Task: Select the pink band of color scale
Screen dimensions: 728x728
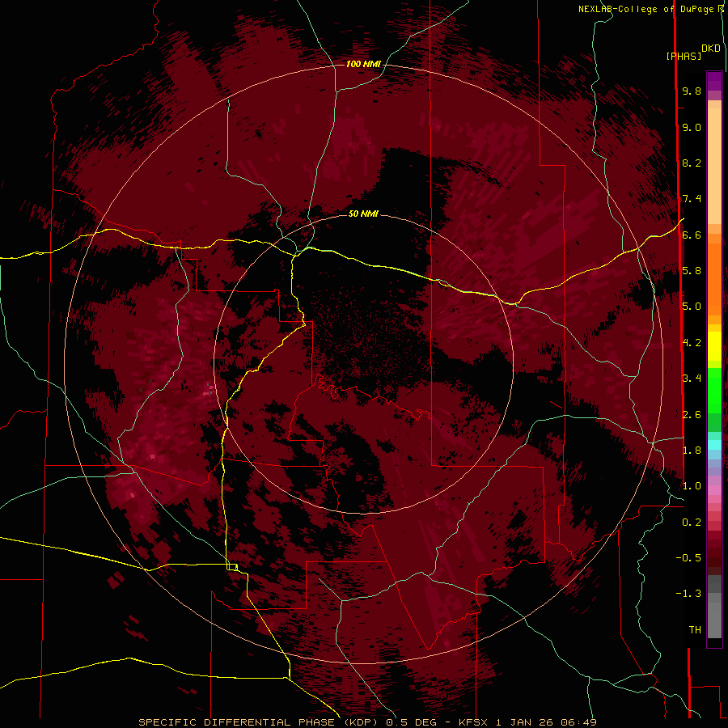Action: (714, 490)
